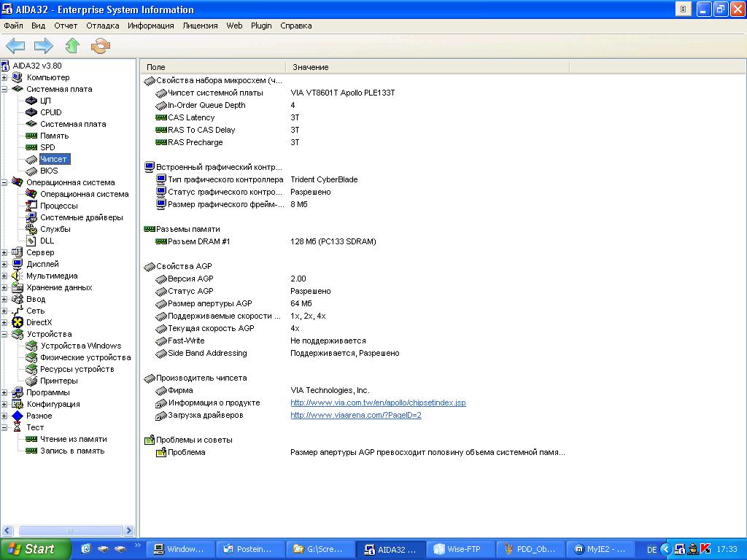Image resolution: width=747 pixels, height=560 pixels.
Task: Switch to the MyIE2 taskbar button
Action: point(600,550)
